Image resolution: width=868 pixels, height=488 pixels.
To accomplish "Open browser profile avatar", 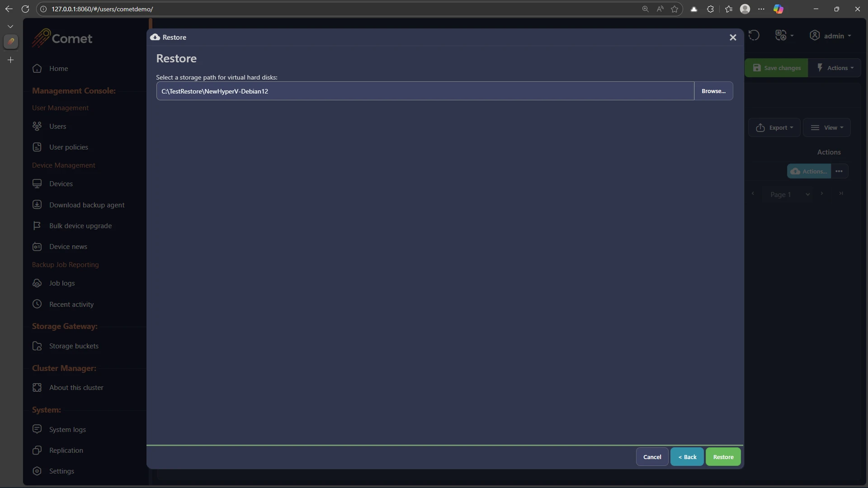I will tap(745, 9).
